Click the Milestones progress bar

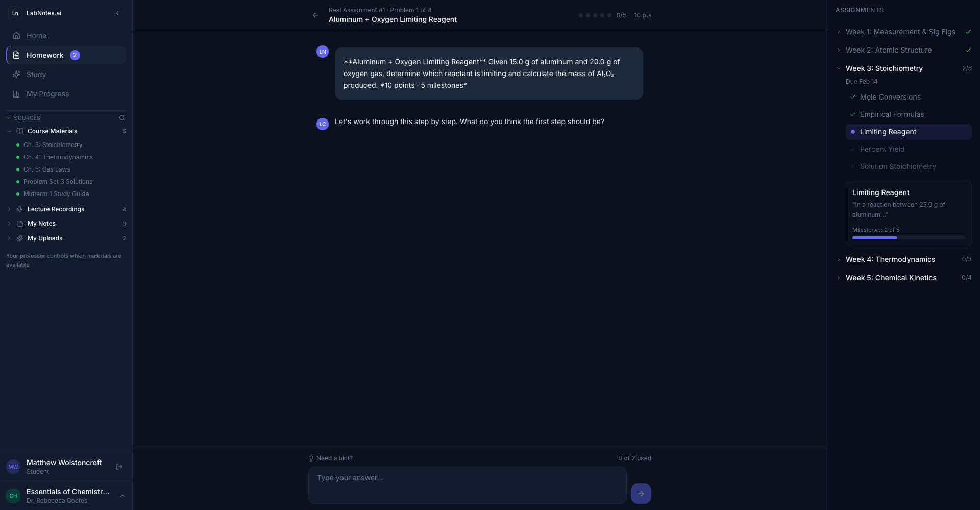point(909,237)
